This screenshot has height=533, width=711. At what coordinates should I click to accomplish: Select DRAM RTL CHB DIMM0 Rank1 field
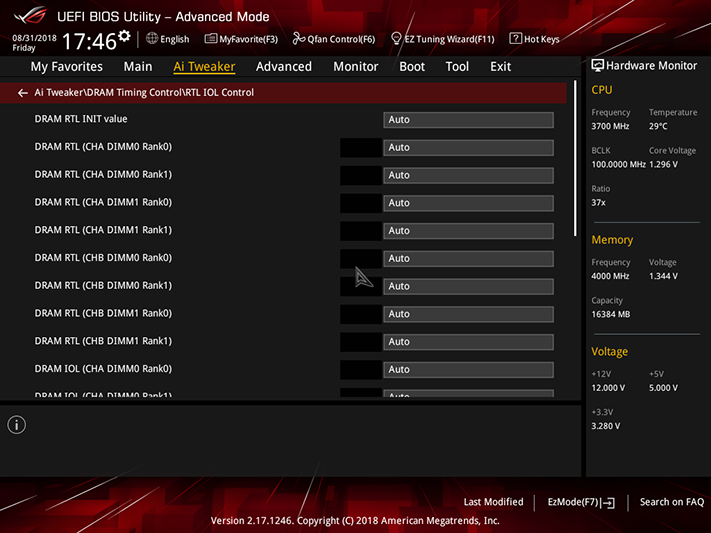click(x=468, y=286)
